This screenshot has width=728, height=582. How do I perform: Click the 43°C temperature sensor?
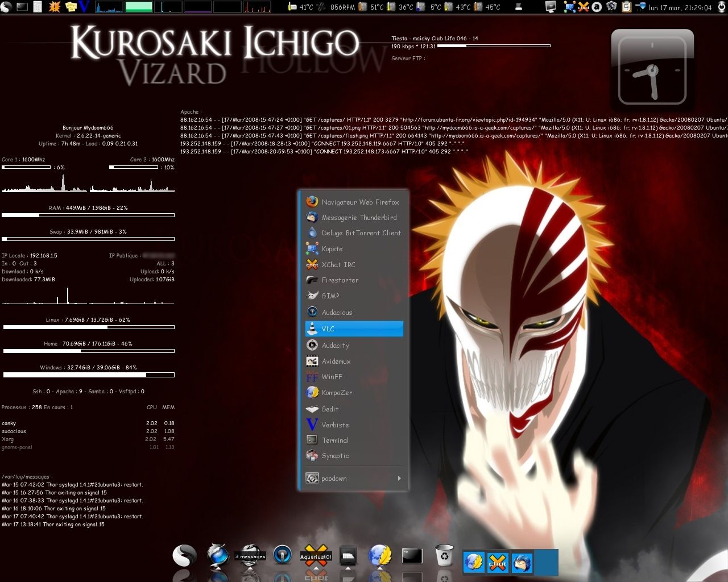pos(458,7)
